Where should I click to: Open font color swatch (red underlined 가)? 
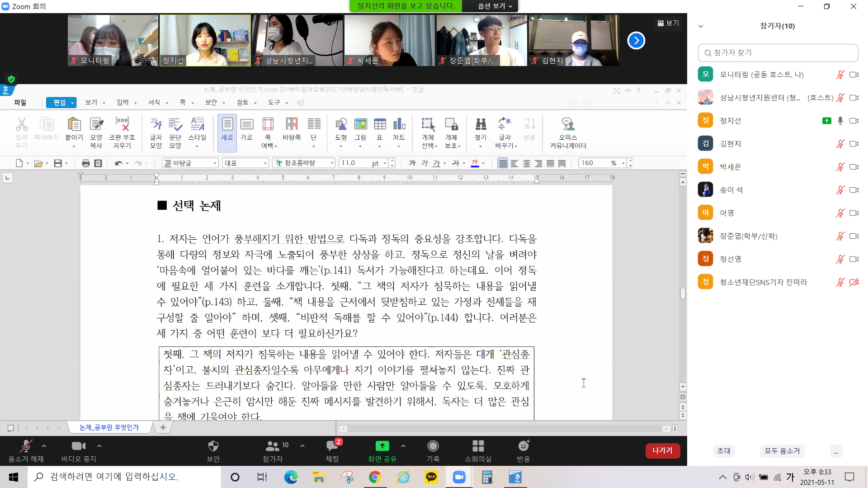pyautogui.click(x=475, y=163)
